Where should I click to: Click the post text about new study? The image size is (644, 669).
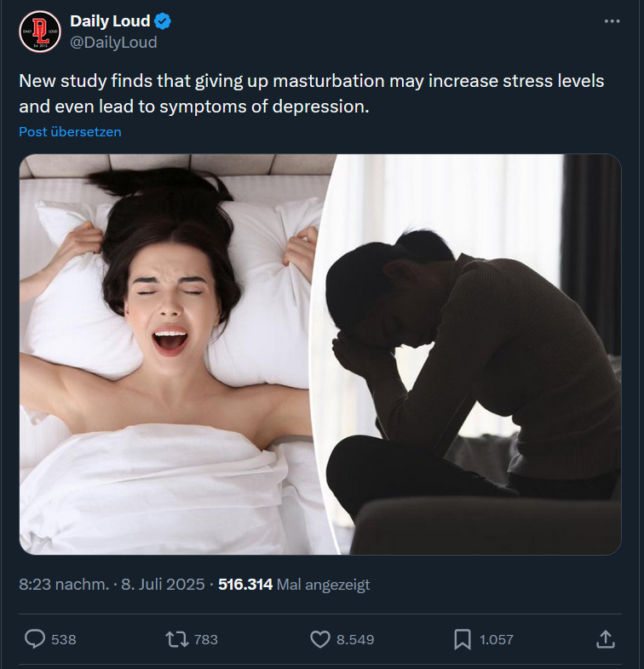click(x=311, y=94)
